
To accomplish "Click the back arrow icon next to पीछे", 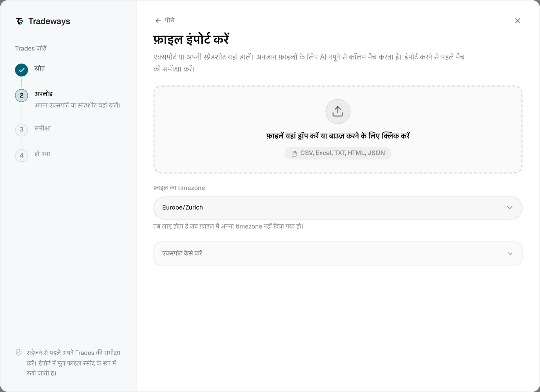I will [x=158, y=21].
